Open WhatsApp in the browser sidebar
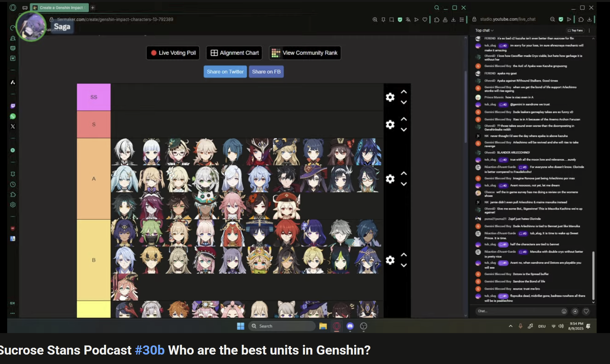610x364 pixels. [13, 116]
